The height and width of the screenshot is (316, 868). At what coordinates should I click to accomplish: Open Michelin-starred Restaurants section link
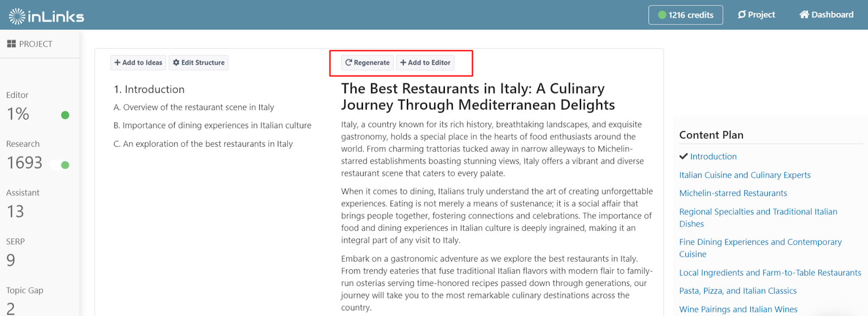[733, 193]
